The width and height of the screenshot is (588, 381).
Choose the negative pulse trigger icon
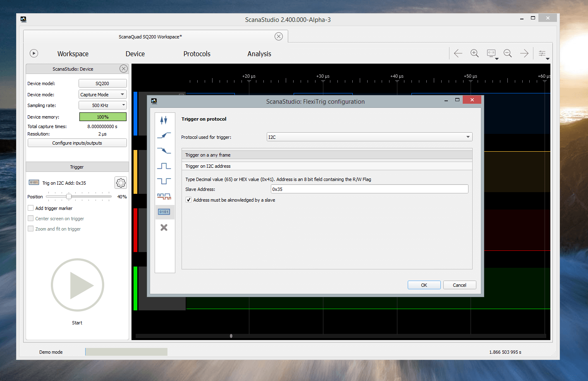[x=165, y=181]
